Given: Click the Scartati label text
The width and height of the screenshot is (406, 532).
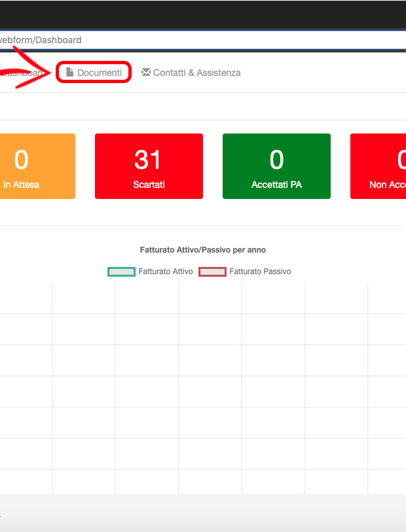Looking at the screenshot, I should (149, 185).
